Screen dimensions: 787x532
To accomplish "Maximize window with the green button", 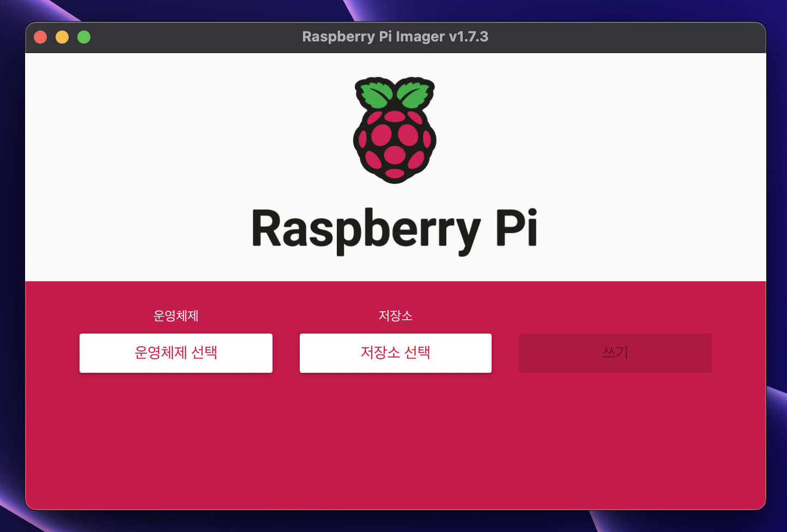I will [84, 37].
